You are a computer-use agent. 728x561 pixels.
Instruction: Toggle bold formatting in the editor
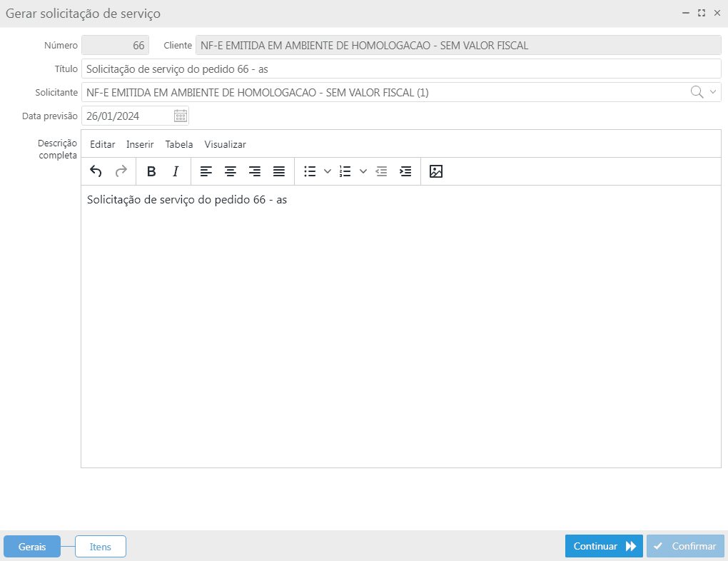point(151,171)
